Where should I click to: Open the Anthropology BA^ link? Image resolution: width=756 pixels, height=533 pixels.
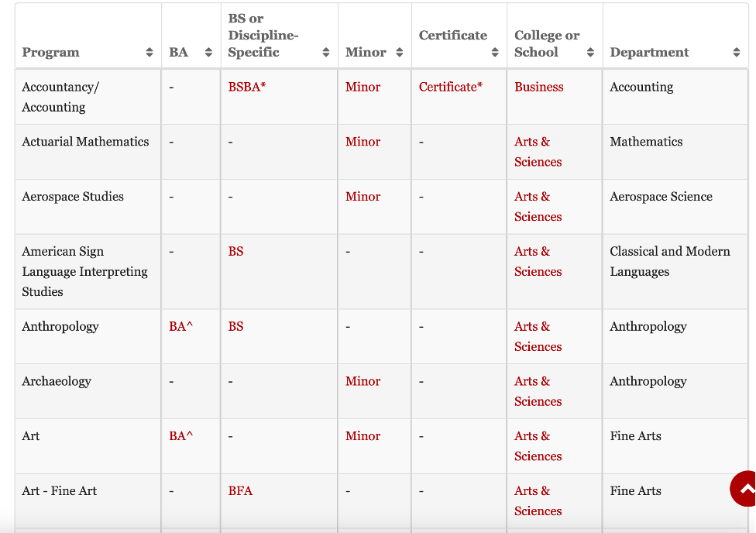(x=180, y=327)
